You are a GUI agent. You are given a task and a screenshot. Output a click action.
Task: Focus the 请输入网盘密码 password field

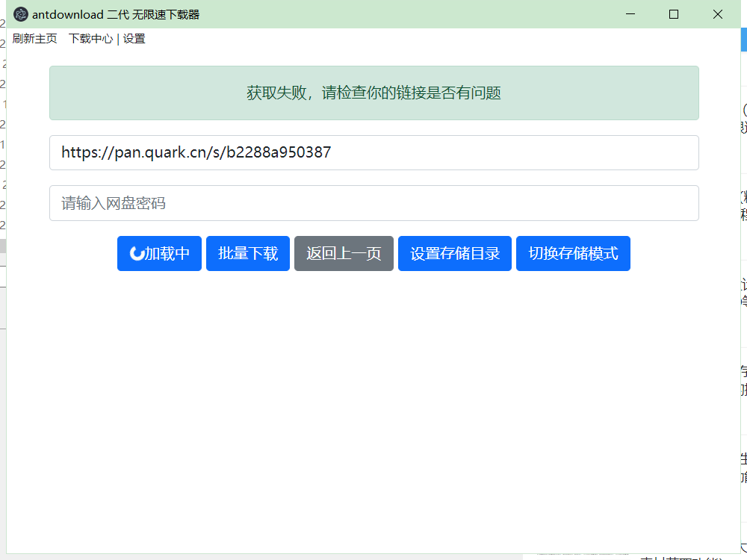[374, 203]
